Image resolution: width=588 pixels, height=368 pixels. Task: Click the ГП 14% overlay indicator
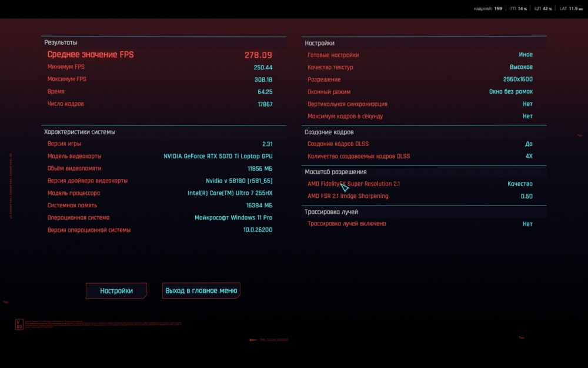tap(519, 9)
